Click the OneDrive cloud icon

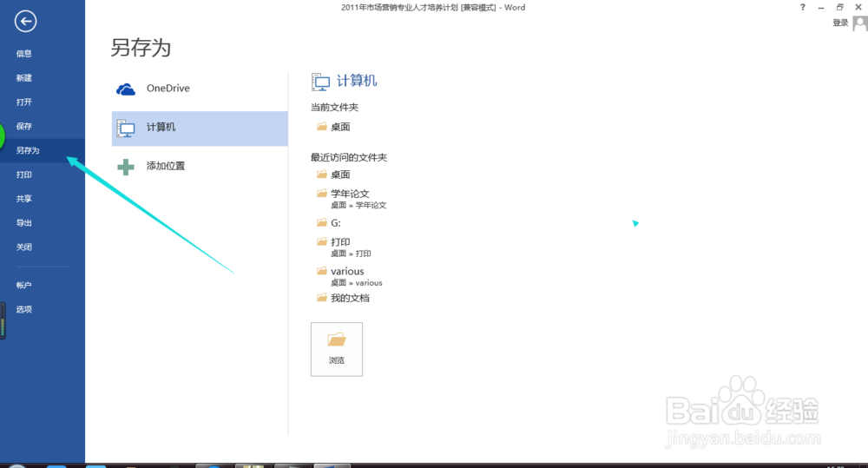pos(126,89)
